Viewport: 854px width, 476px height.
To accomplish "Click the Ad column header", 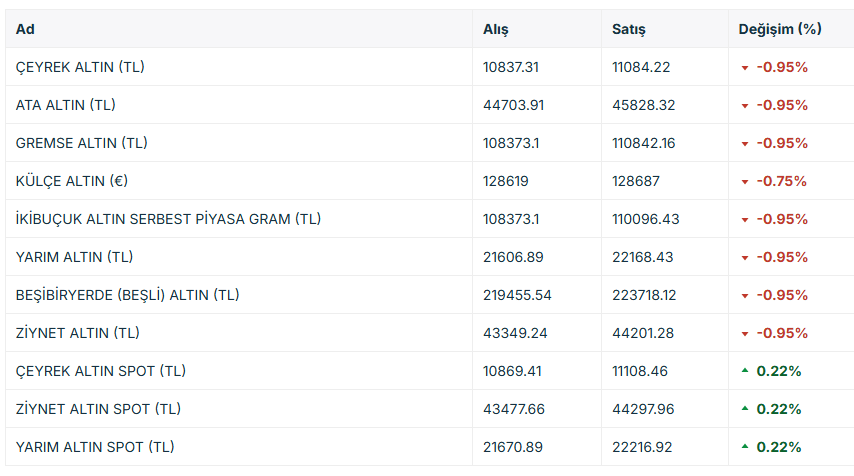I will [25, 29].
